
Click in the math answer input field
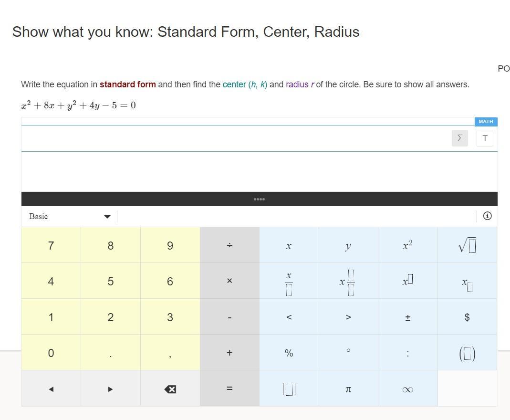click(x=234, y=139)
